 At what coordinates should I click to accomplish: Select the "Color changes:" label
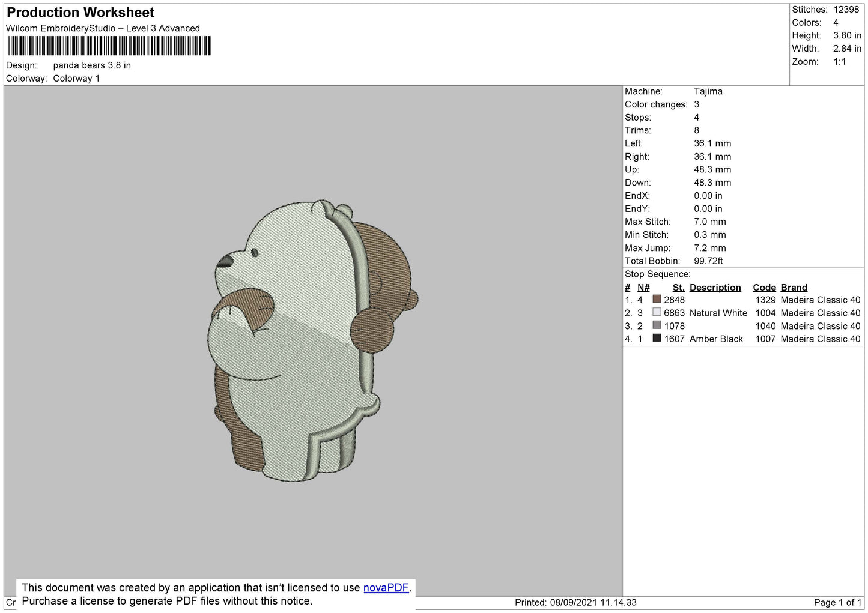click(x=656, y=104)
